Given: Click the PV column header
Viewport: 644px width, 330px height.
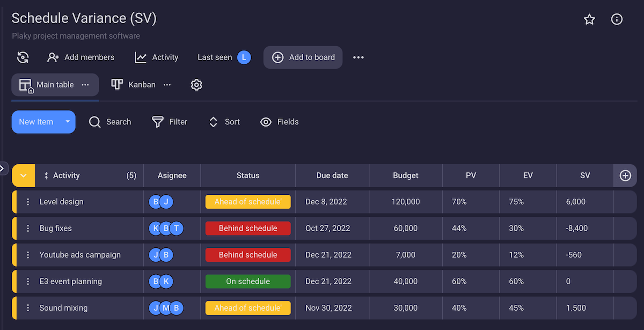Looking at the screenshot, I should coord(471,175).
